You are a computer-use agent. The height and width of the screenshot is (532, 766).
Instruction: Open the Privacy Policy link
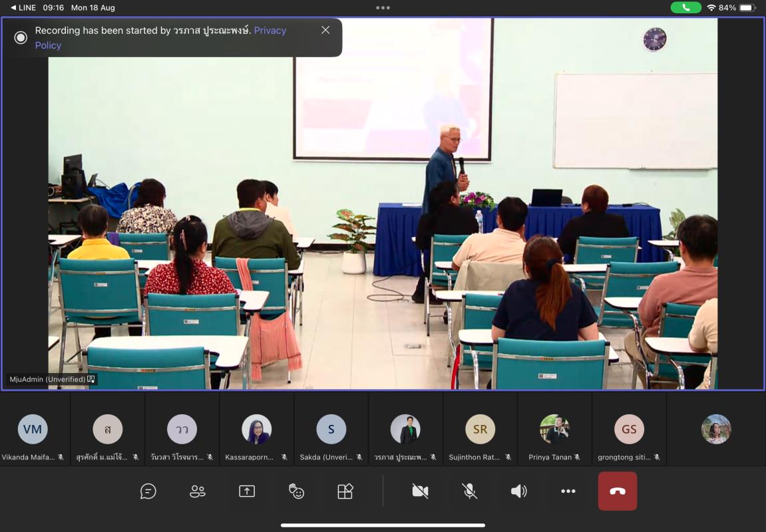(x=270, y=31)
